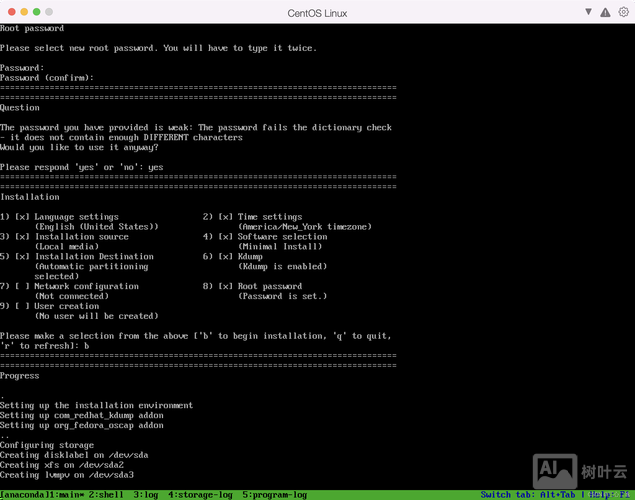Click 'Creating lvmpv on /dev/sda3' line
635x500 pixels.
[67, 475]
